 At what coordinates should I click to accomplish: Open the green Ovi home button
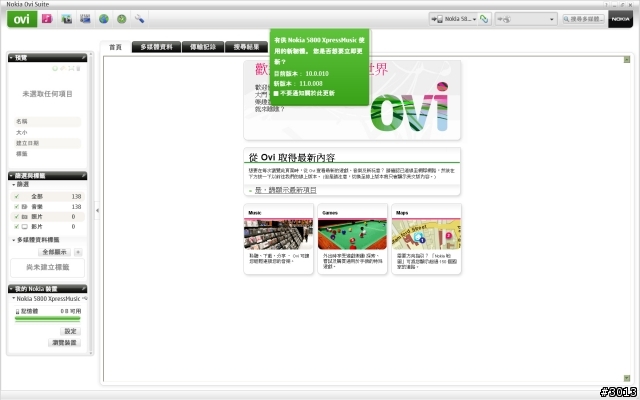tap(22, 19)
